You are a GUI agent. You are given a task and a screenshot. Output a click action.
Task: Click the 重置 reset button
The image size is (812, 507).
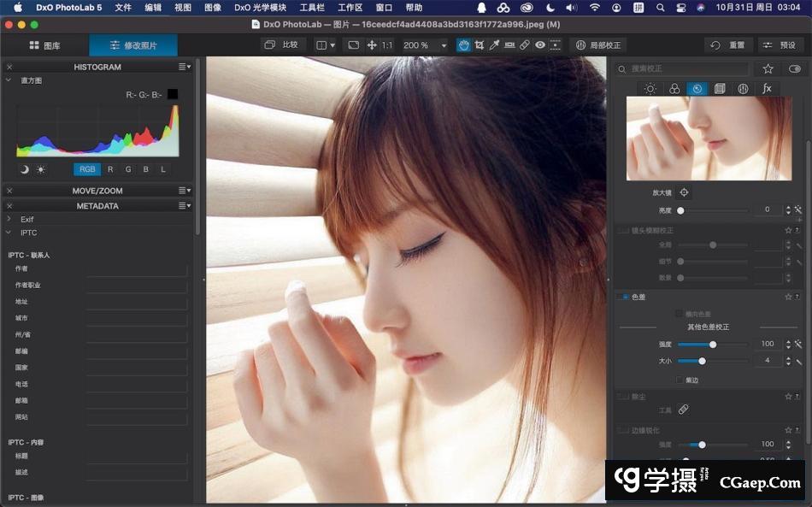727,45
